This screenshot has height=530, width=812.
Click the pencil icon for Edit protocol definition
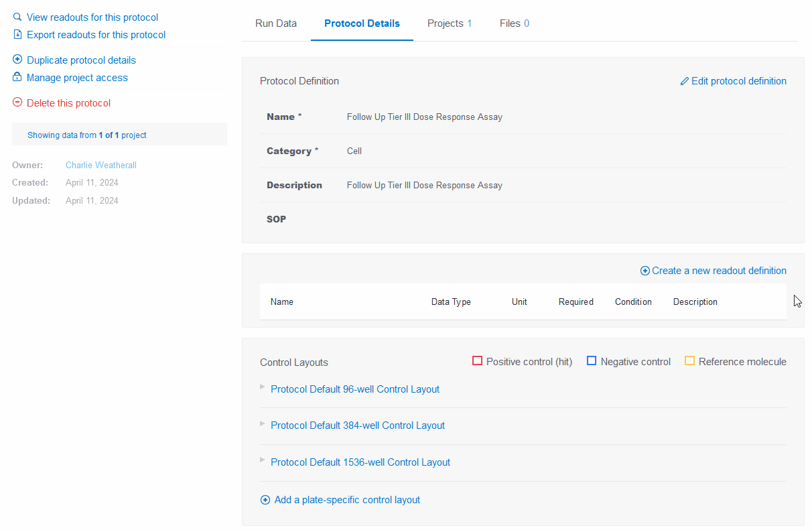point(684,81)
